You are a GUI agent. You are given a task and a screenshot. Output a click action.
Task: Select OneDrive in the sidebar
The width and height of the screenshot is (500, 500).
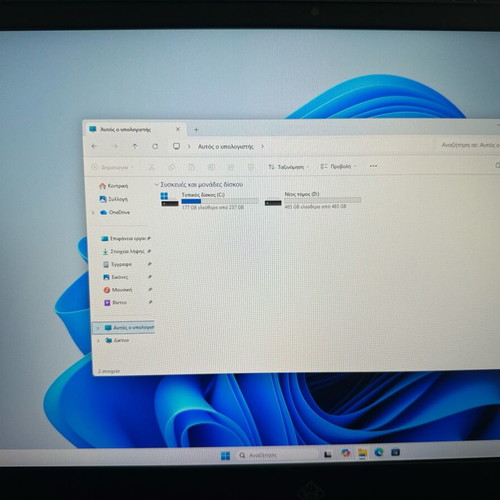click(x=115, y=212)
